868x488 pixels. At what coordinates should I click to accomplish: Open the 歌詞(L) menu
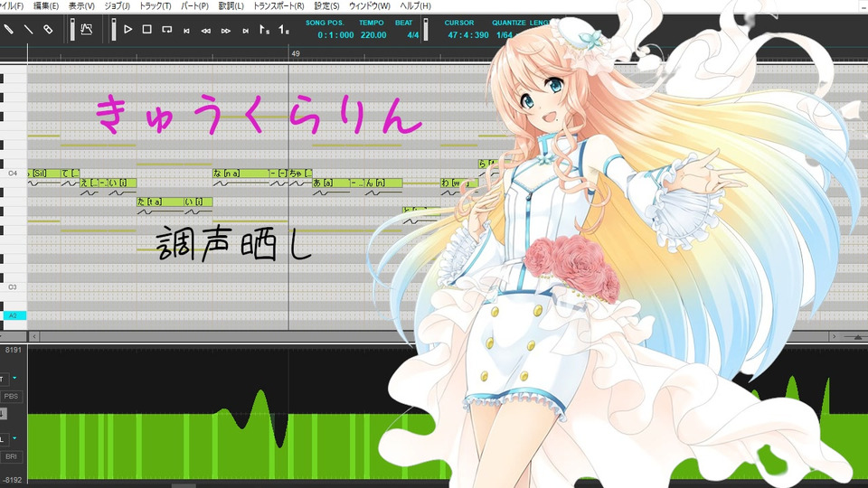(x=231, y=5)
